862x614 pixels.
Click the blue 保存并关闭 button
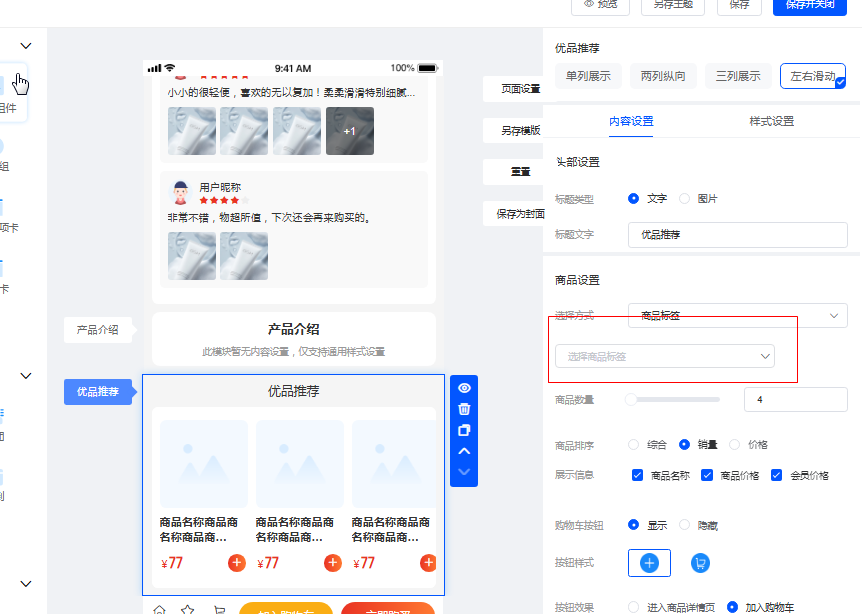click(x=810, y=5)
